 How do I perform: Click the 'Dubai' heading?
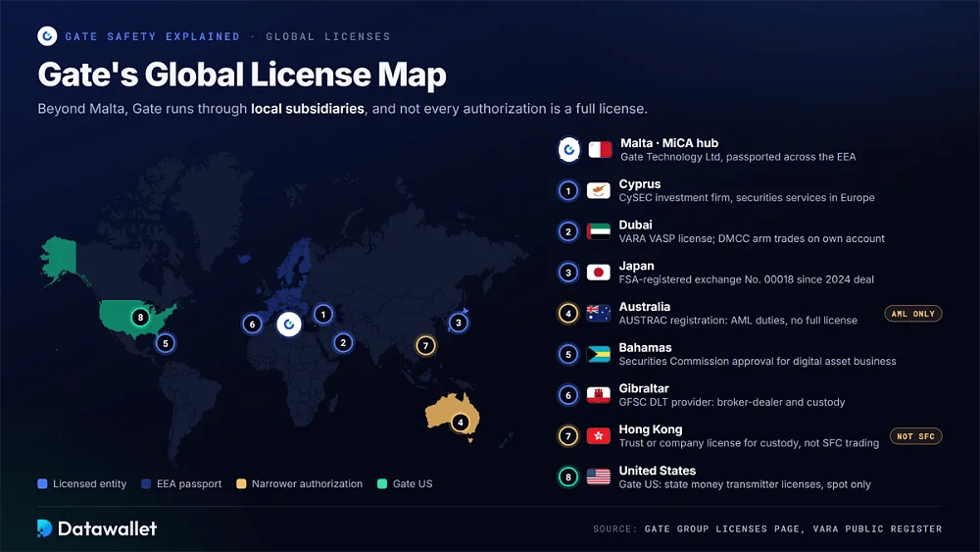(x=636, y=226)
